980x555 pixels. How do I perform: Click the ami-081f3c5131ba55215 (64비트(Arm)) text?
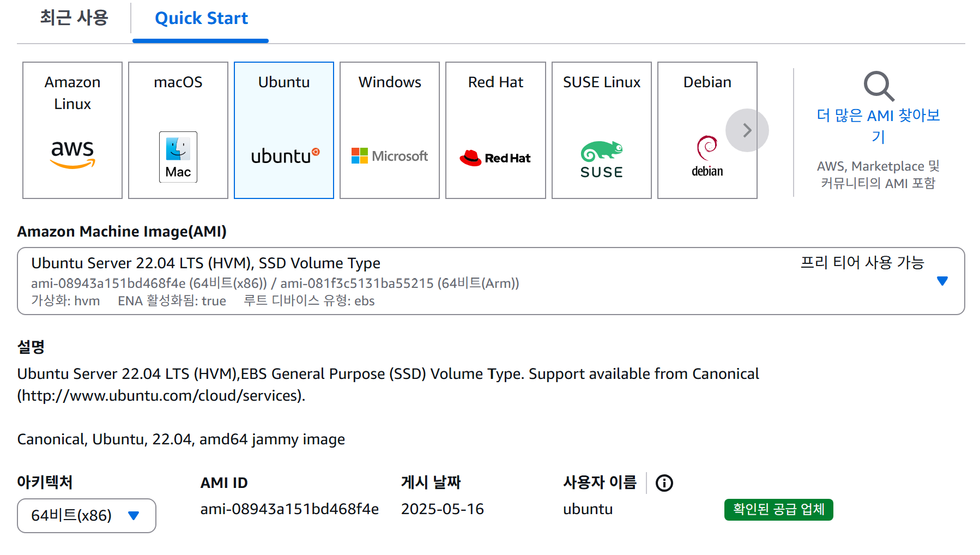400,283
